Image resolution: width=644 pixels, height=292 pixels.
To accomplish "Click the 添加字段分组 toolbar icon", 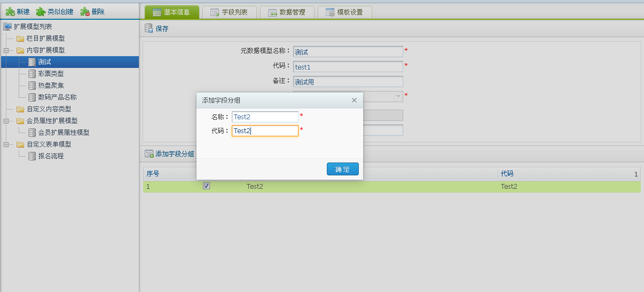I will (x=149, y=154).
